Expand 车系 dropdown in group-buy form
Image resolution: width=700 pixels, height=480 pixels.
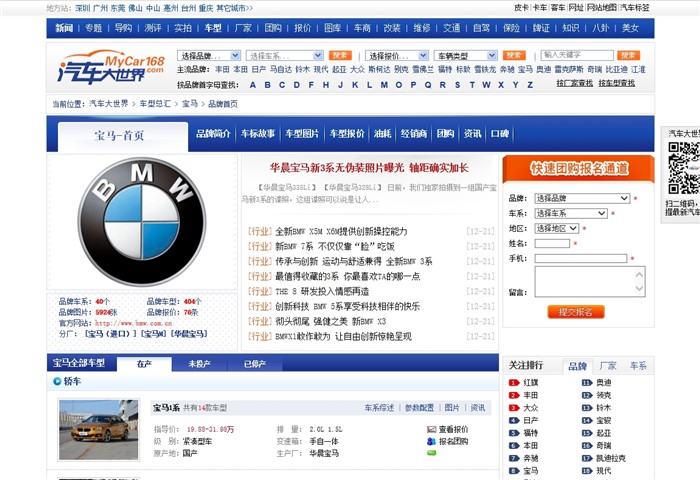[571, 213]
